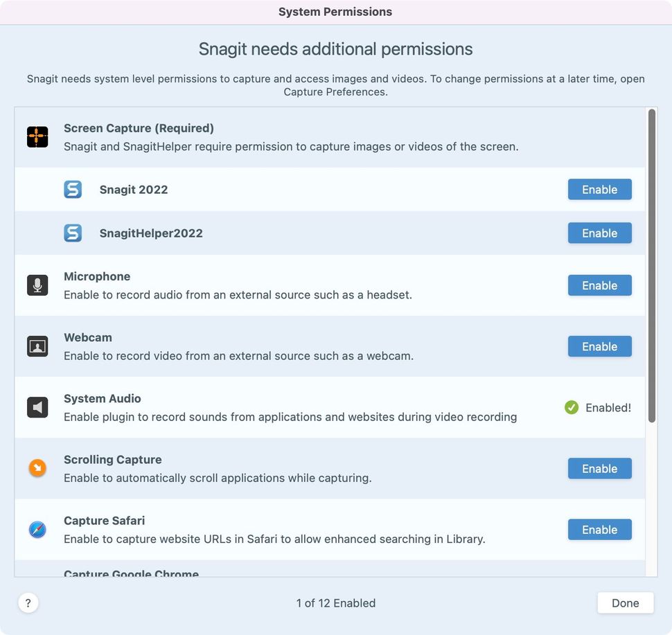Screen dimensions: 672x635
Task: Click the System Audio speaker icon
Action: (37, 407)
